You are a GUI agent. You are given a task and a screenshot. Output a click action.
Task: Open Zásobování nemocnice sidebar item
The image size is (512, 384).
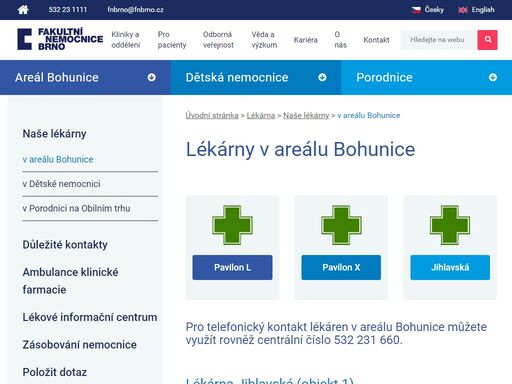click(79, 344)
